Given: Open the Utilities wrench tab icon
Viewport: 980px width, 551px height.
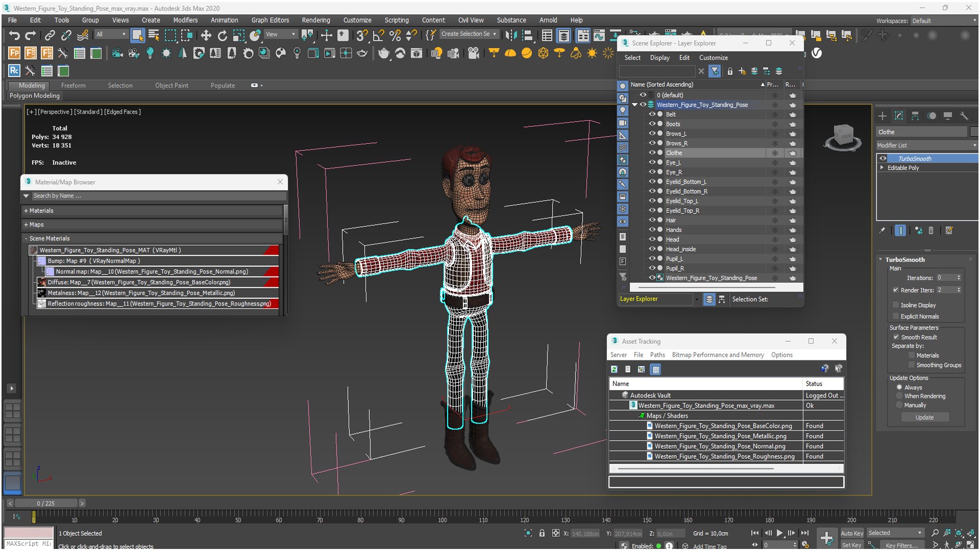Looking at the screenshot, I should pos(964,116).
